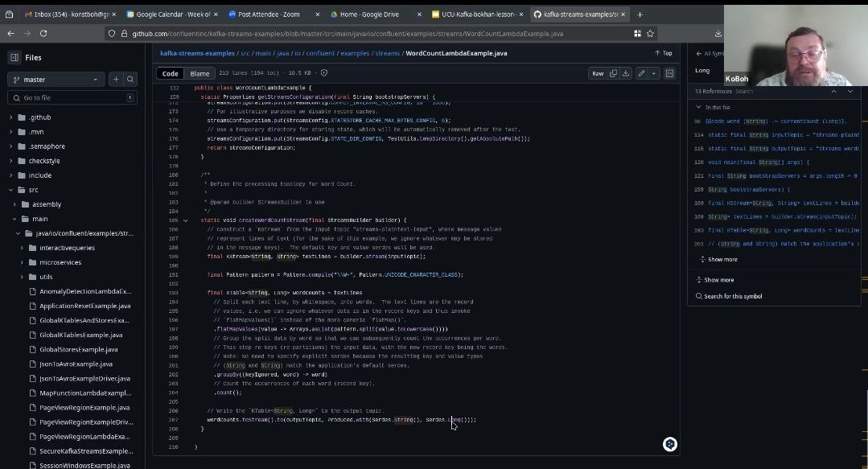
Task: Select the microservices folder
Action: click(x=60, y=262)
